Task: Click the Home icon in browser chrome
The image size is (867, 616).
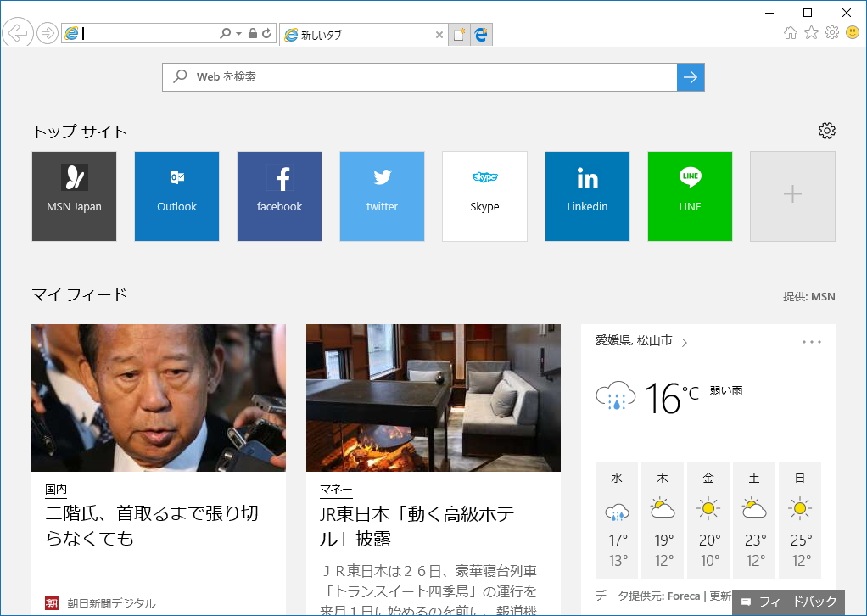Action: pos(790,32)
